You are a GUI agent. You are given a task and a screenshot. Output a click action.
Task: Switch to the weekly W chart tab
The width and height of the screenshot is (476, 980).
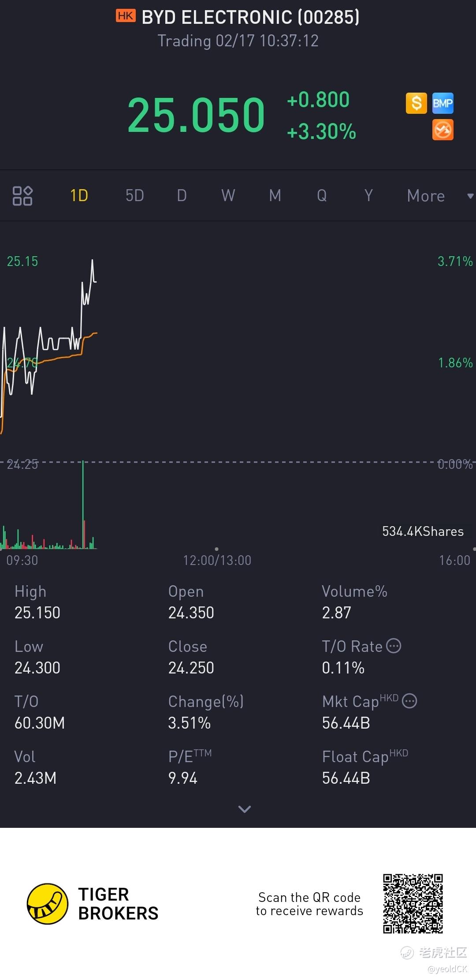coord(228,195)
